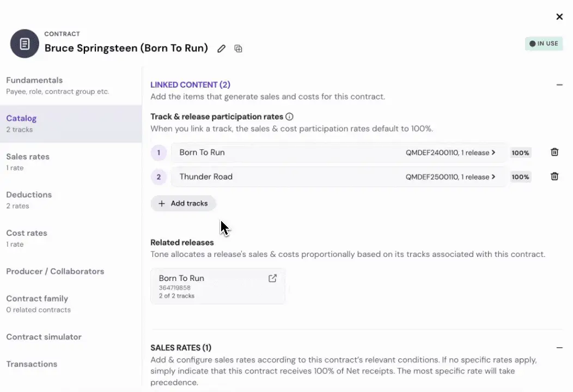Select the Thunder Road track row
Image resolution: width=573 pixels, height=392 pixels.
click(x=339, y=177)
